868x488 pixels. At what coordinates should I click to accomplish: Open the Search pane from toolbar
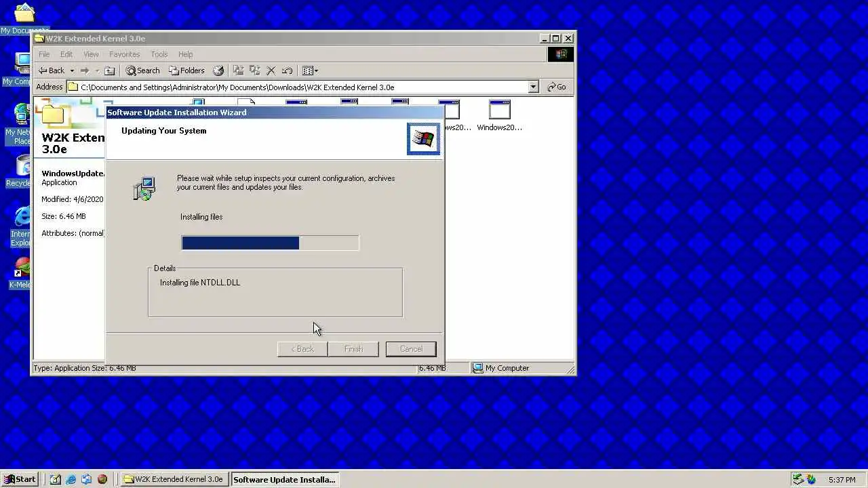pyautogui.click(x=142, y=70)
